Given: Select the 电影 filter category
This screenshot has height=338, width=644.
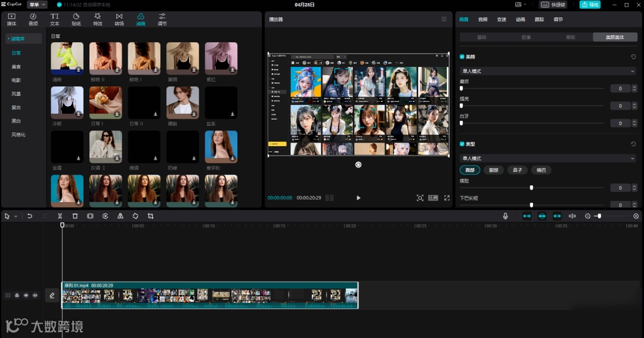Looking at the screenshot, I should coord(16,80).
